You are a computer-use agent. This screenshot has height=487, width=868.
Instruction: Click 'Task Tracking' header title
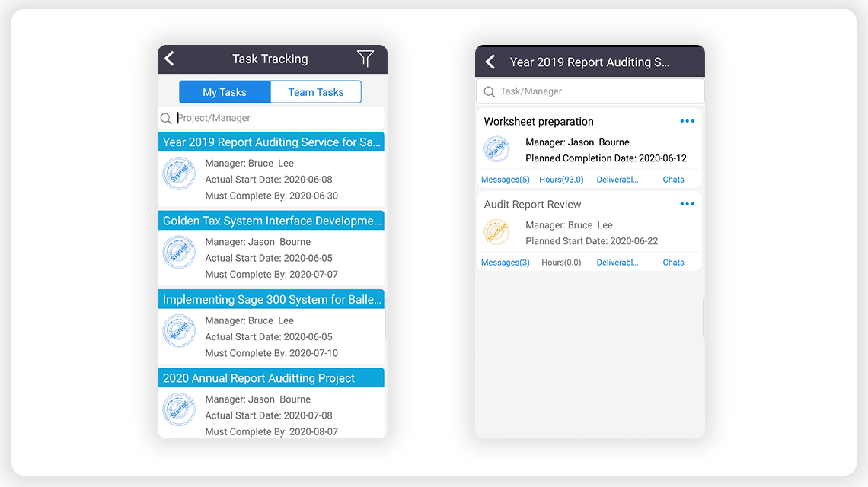coord(270,59)
